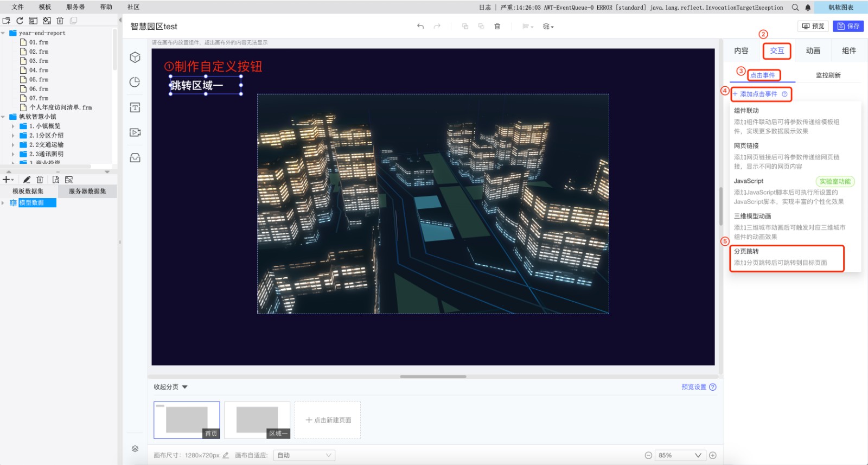
Task: Open the notification bell
Action: [x=808, y=8]
